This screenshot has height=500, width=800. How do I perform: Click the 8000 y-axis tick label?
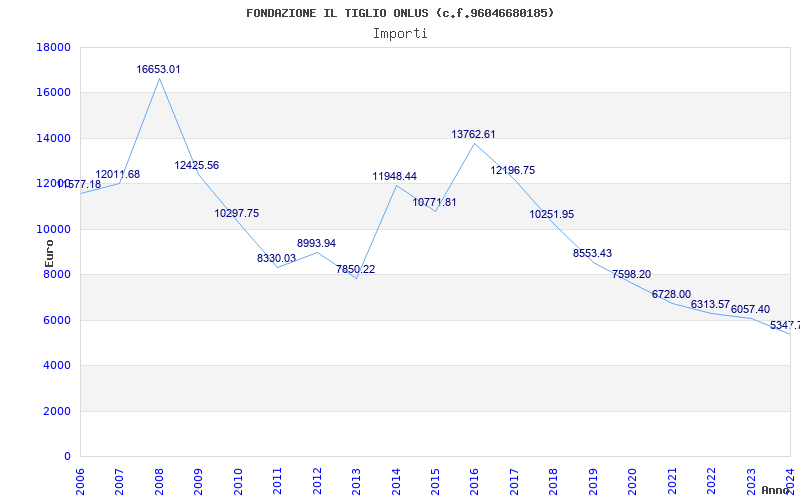click(x=57, y=274)
